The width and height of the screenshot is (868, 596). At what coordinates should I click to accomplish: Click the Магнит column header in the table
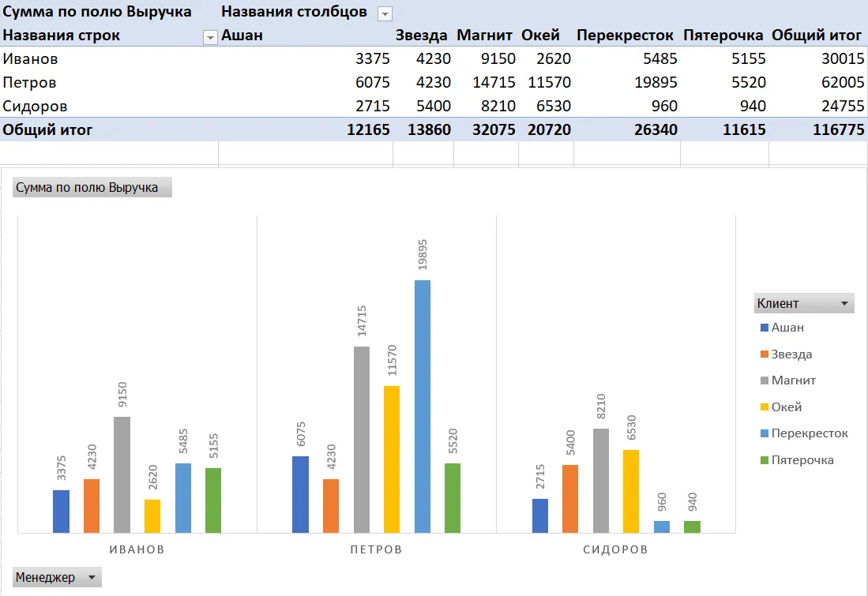click(x=484, y=36)
